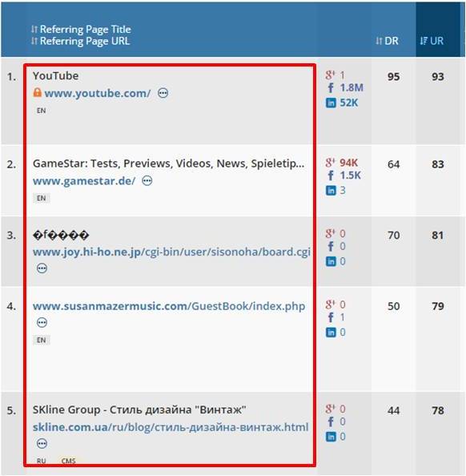Click the UR value 93
The width and height of the screenshot is (466, 476).
tap(438, 76)
